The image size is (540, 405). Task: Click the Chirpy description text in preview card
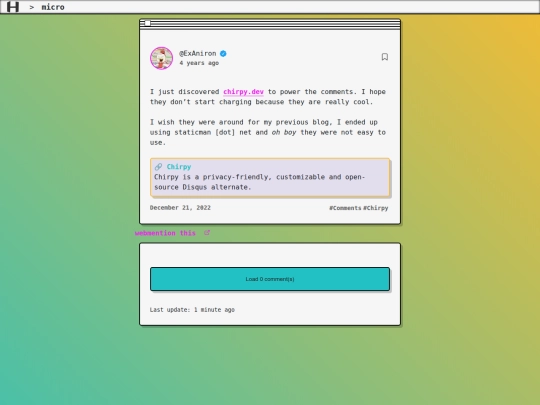point(259,182)
